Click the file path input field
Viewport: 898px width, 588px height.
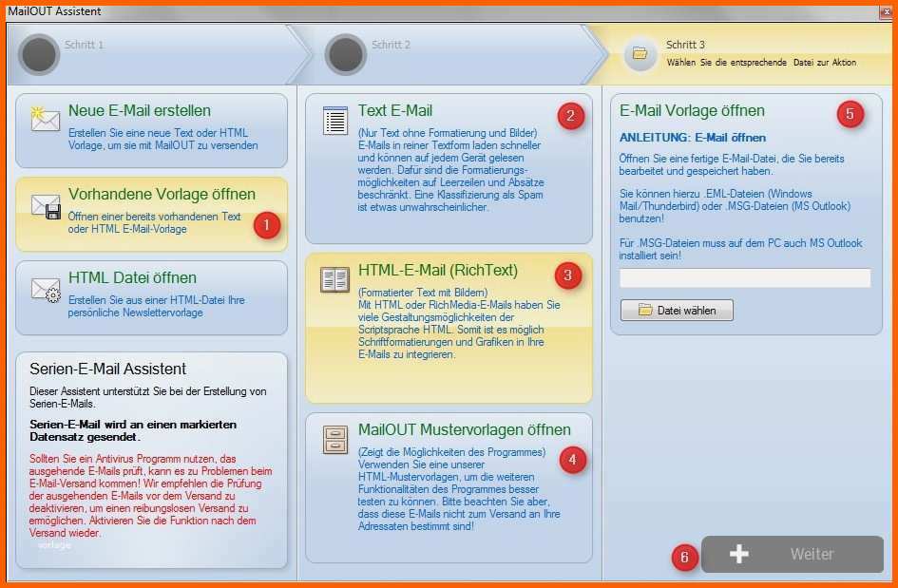click(x=744, y=277)
